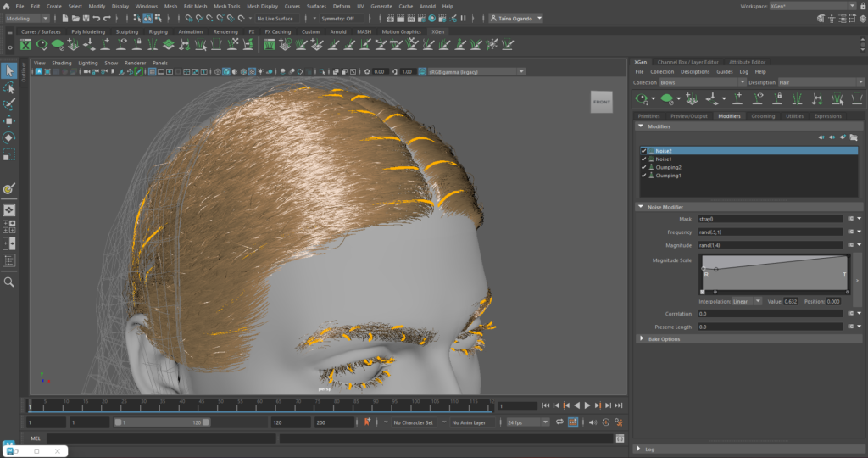The height and width of the screenshot is (458, 868).
Task: Uncheck the Noise2 modifier checkbox
Action: pos(644,151)
